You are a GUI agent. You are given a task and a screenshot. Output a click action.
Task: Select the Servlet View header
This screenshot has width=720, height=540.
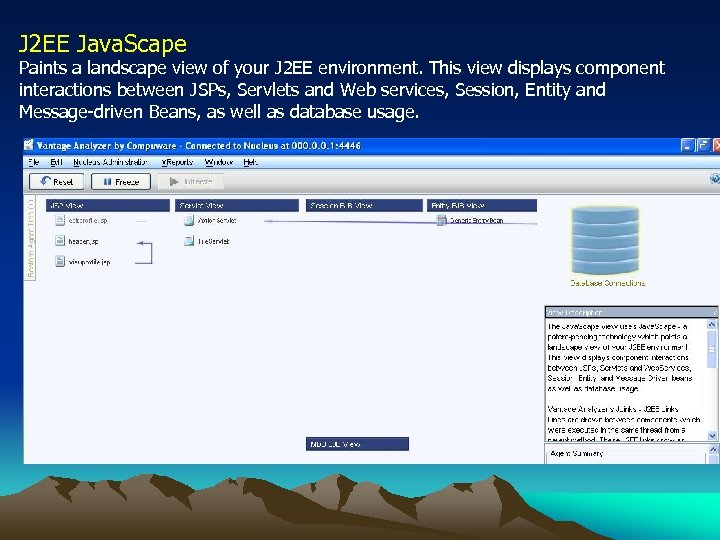[x=237, y=206]
